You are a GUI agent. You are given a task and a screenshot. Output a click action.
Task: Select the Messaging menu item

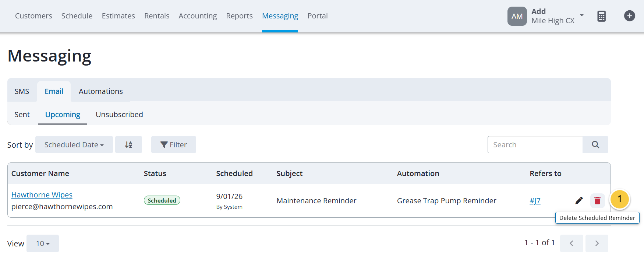pos(280,16)
